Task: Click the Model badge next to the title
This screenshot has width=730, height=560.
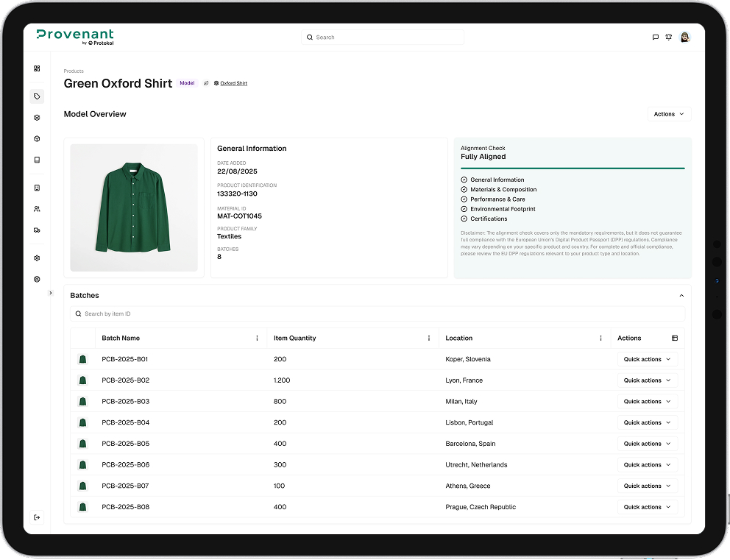Action: point(187,83)
